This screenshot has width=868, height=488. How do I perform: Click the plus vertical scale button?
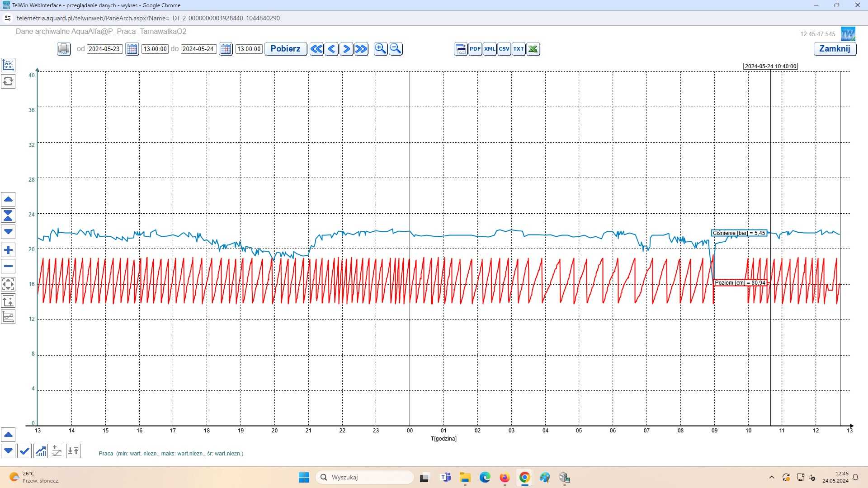click(x=8, y=250)
